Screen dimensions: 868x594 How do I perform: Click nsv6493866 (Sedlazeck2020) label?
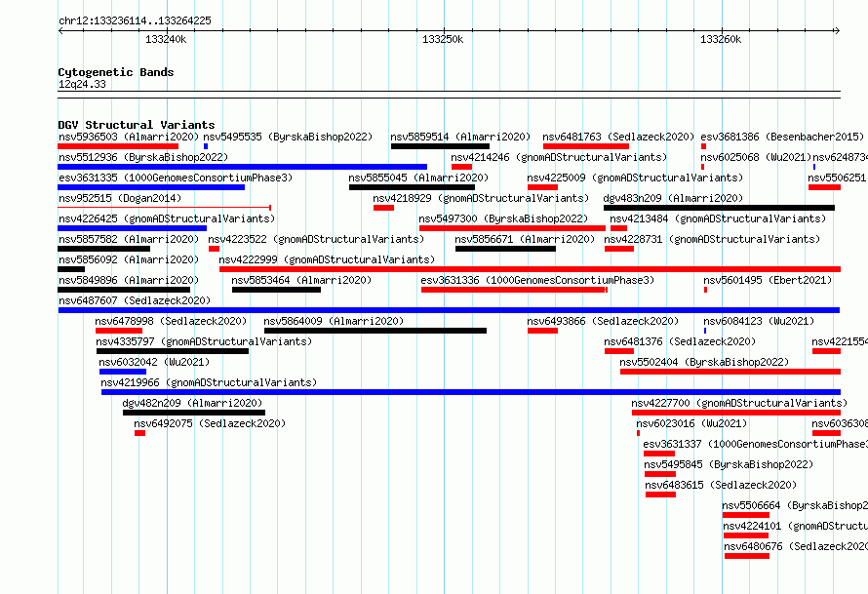[603, 321]
